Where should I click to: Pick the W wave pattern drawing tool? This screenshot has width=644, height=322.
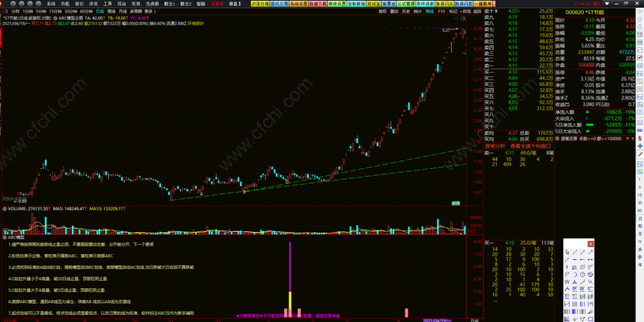point(567,282)
